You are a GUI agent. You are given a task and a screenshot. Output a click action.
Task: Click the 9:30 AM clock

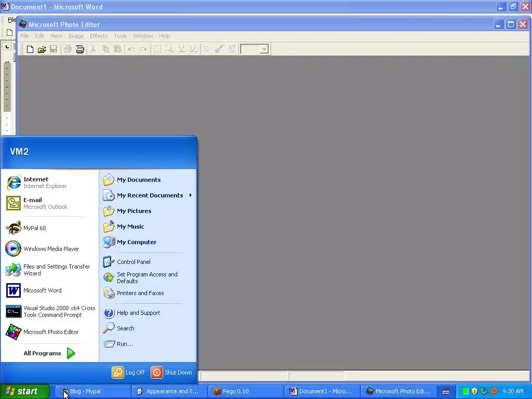pos(513,391)
